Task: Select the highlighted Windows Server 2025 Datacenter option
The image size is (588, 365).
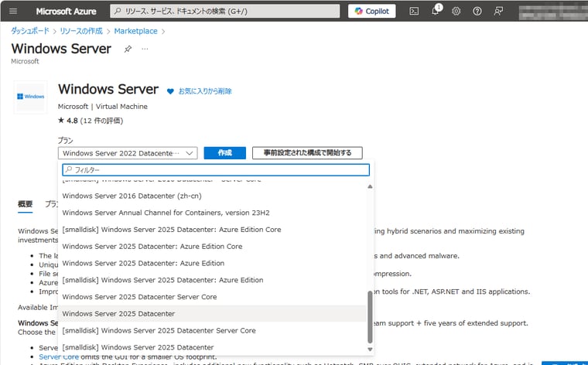Action: tap(212, 314)
